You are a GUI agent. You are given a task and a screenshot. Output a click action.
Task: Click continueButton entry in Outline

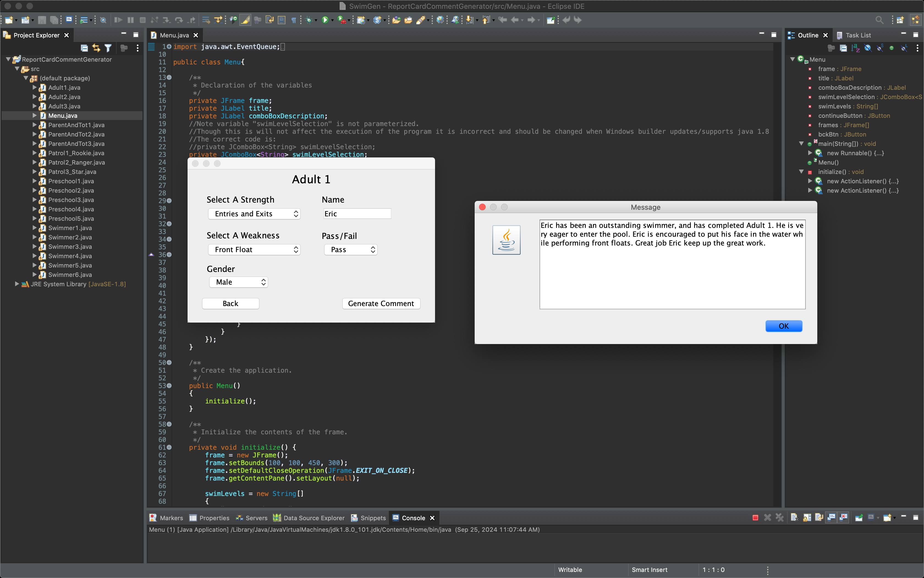coord(854,116)
